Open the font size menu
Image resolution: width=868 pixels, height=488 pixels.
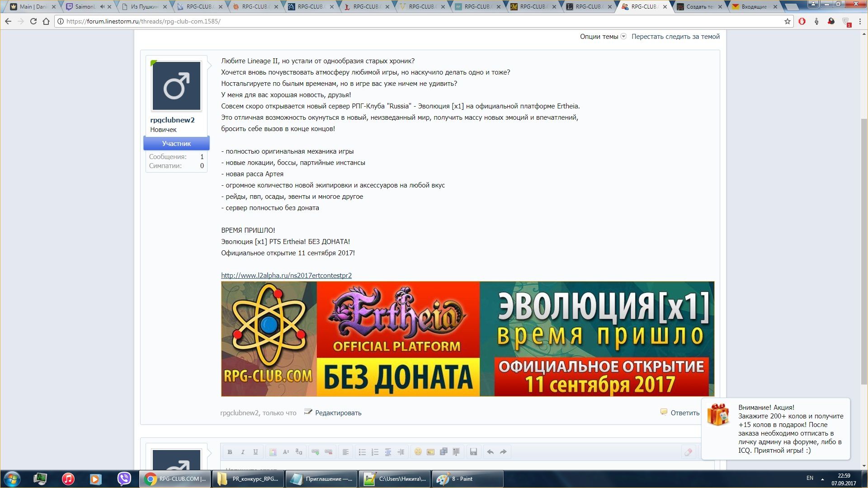pos(286,452)
